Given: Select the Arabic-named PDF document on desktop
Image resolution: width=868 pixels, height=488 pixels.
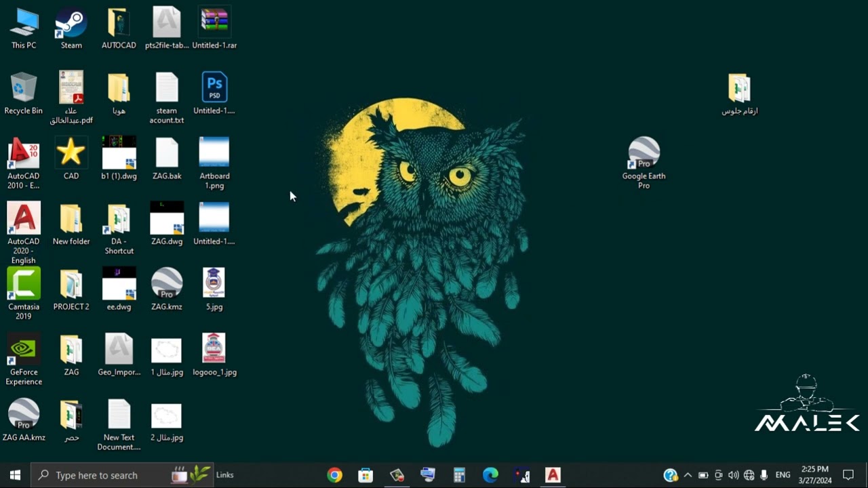Looking at the screenshot, I should (71, 98).
